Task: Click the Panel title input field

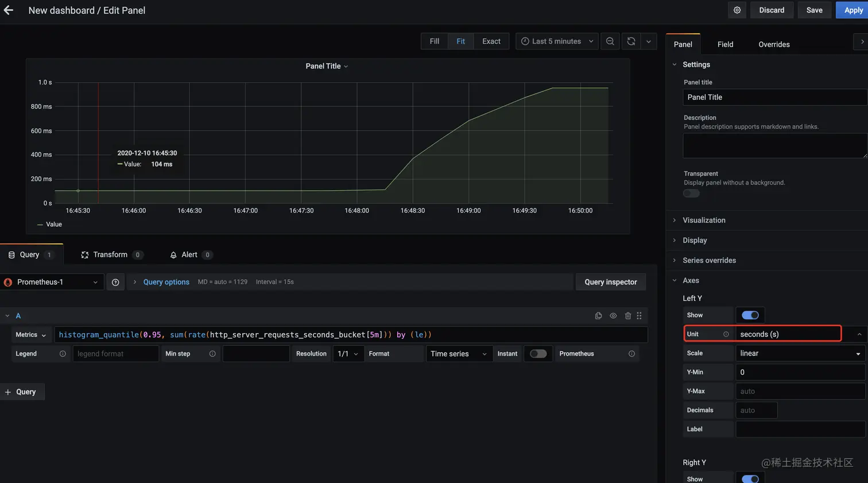Action: (x=775, y=97)
